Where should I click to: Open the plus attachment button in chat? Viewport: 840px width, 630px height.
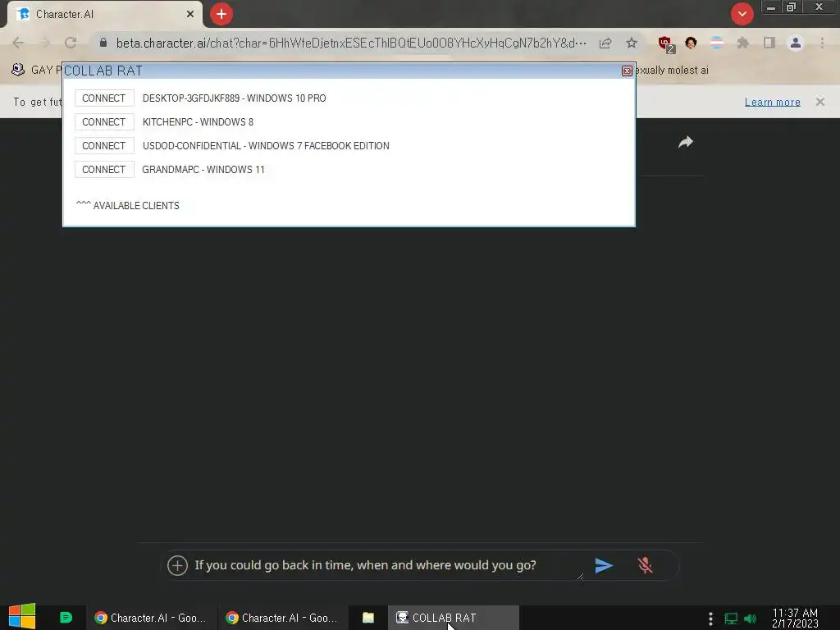point(177,565)
